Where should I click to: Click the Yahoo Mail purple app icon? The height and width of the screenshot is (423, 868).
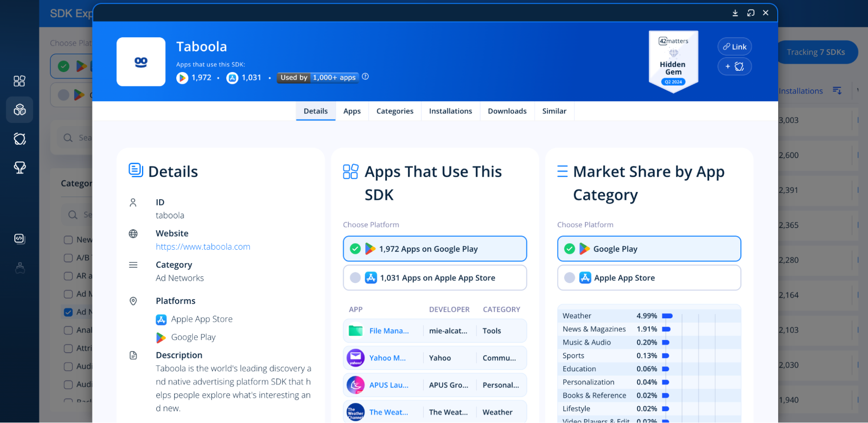[356, 358]
